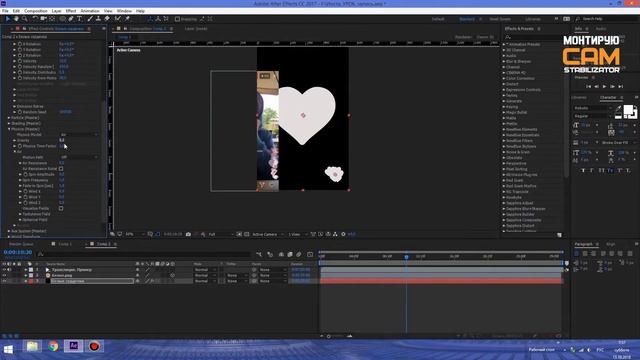Open the Motion Path dropdown
Image resolution: width=640 pixels, height=360 pixels.
pyautogui.click(x=79, y=157)
